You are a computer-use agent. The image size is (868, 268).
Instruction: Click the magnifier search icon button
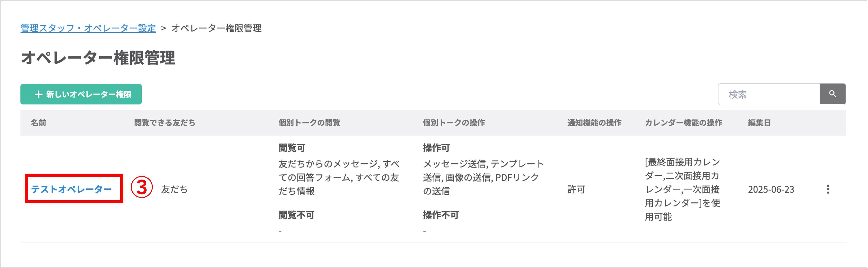pyautogui.click(x=832, y=94)
